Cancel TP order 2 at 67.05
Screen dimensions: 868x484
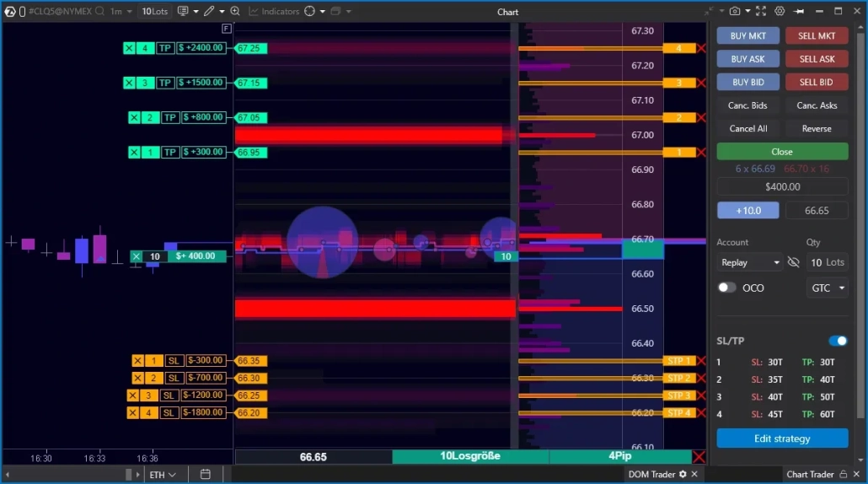135,117
